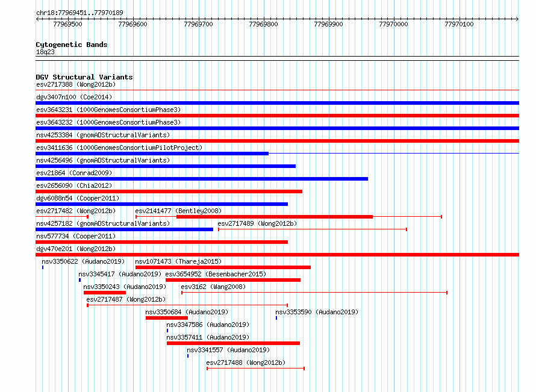Click the thick red segment of esv2141477
Viewport: 536px width, 392px height.
point(275,217)
